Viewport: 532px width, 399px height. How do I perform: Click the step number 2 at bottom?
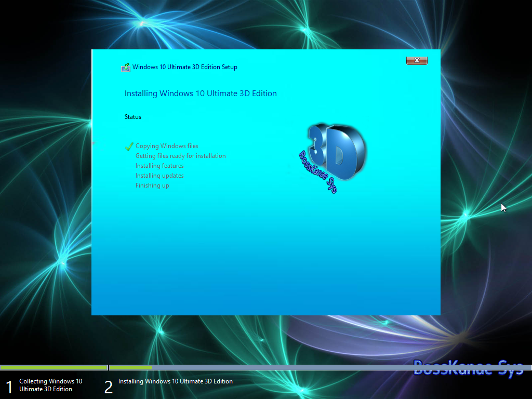[108, 387]
